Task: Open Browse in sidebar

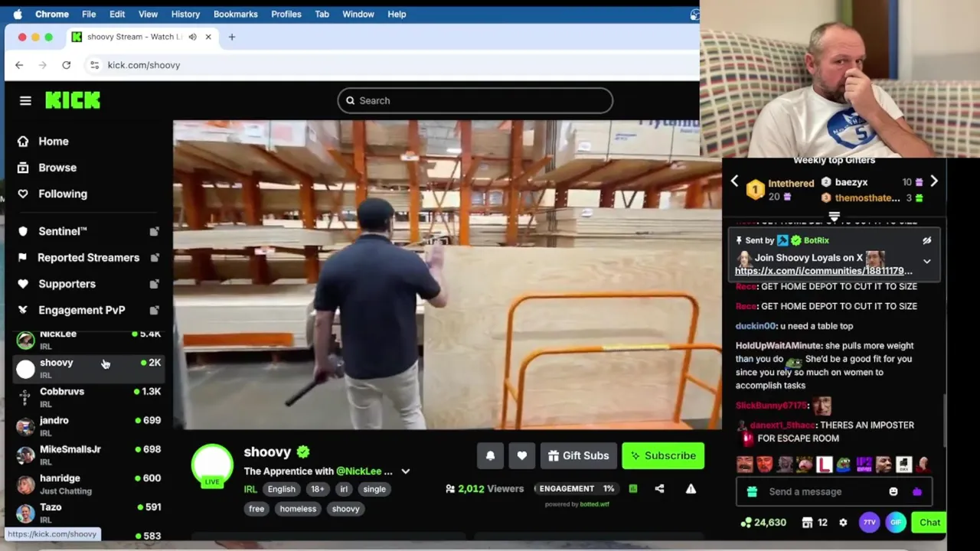Action: (57, 168)
